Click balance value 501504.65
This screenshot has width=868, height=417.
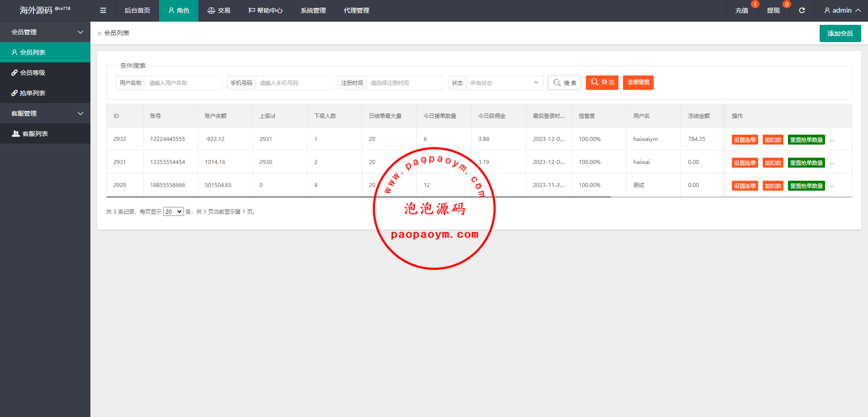tap(218, 185)
